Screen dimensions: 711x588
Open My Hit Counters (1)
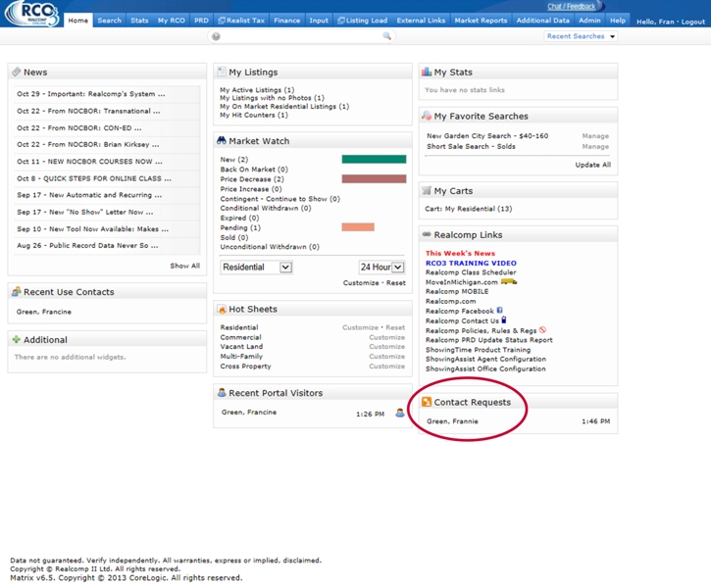tap(254, 115)
